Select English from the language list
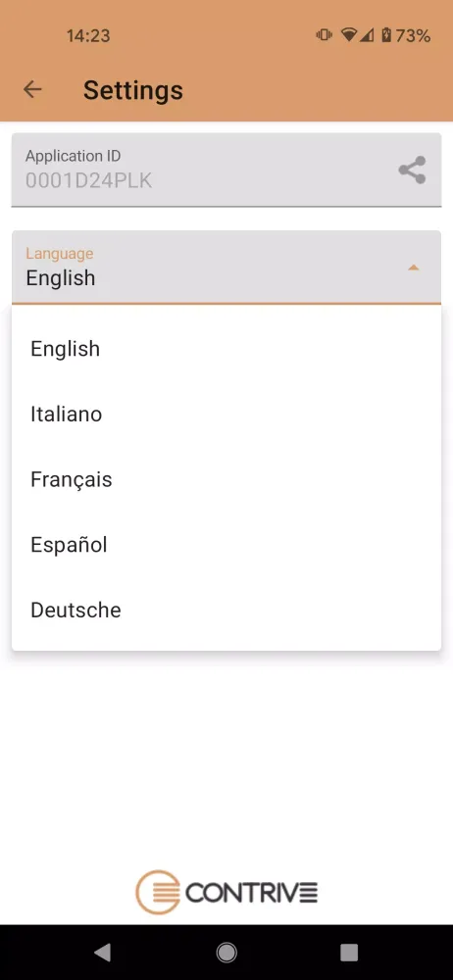Viewport: 453px width, 980px height. [226, 349]
